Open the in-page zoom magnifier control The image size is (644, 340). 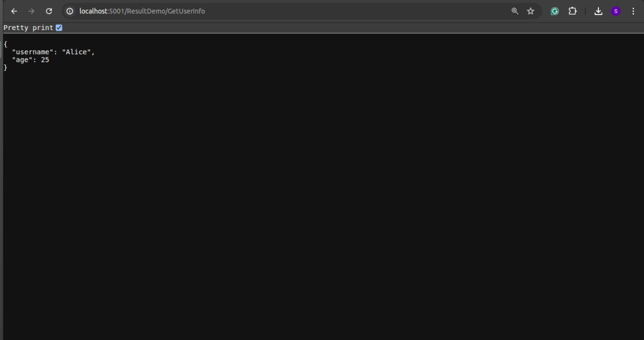tap(515, 11)
